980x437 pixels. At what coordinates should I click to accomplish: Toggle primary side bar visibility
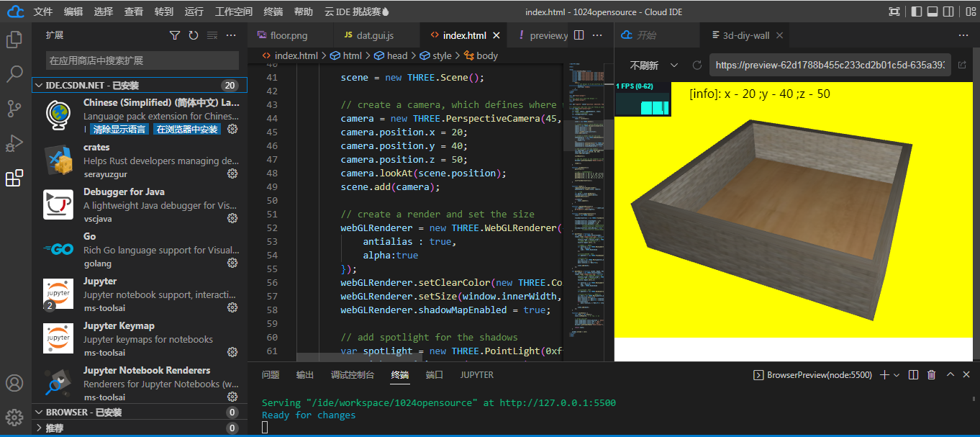916,12
